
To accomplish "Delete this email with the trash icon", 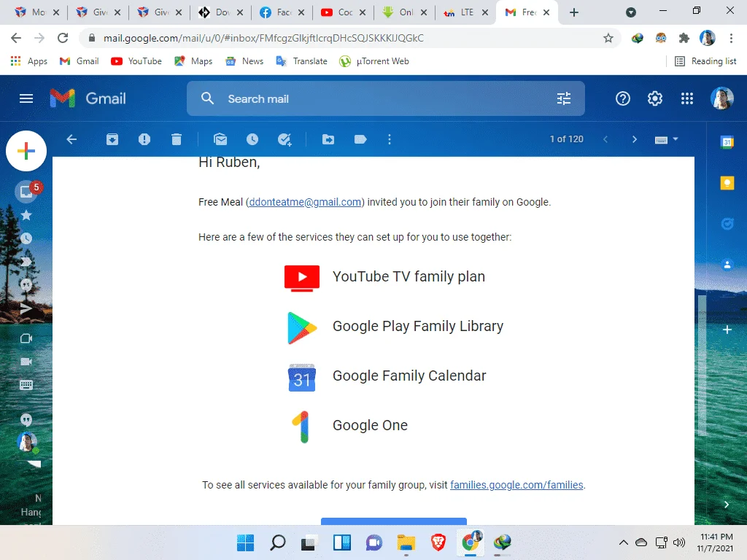I will (x=177, y=139).
